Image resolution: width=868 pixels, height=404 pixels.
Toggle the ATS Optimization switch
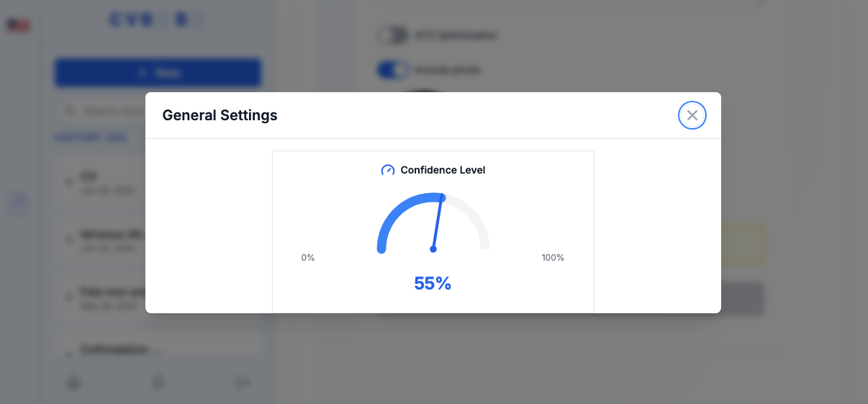(x=392, y=35)
